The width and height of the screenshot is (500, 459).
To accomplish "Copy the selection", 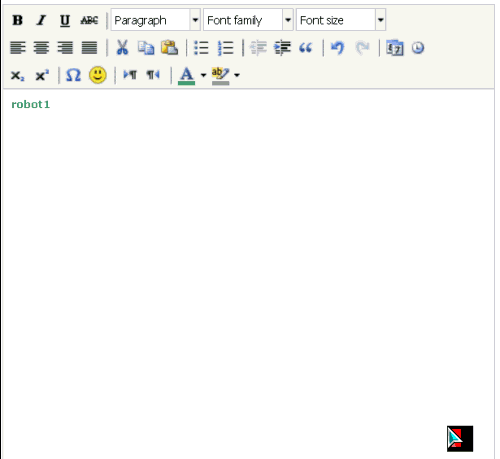I will (146, 48).
